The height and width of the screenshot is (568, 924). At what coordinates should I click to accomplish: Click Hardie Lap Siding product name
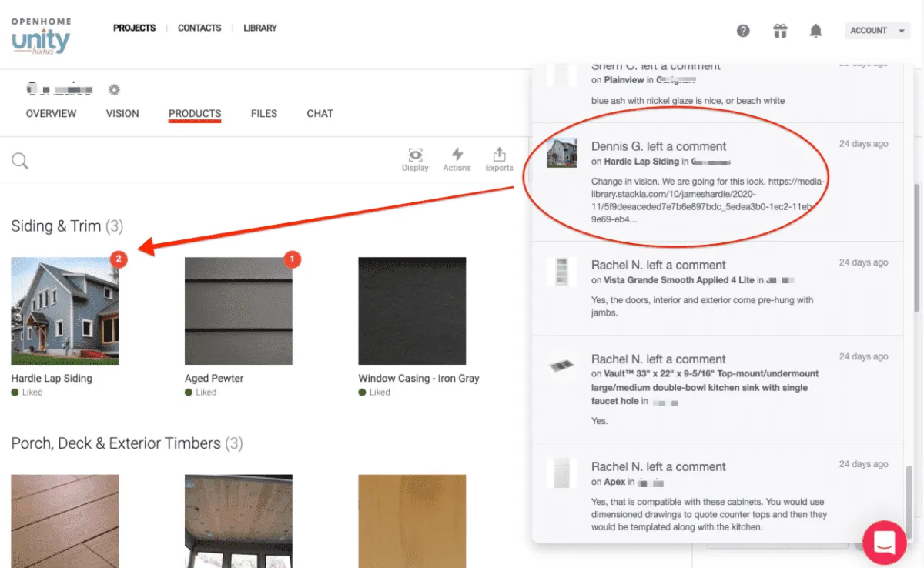52,378
